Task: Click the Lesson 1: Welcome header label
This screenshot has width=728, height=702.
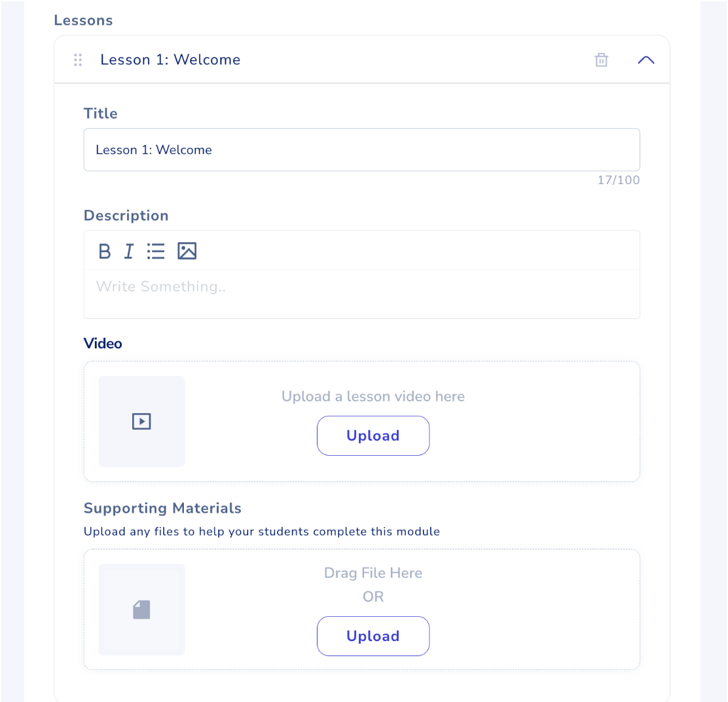Action: pos(170,59)
